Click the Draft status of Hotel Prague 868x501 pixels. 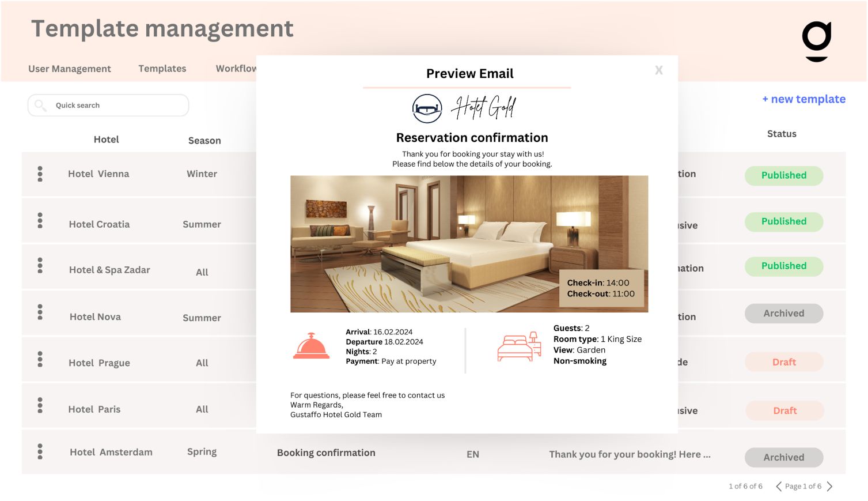(x=784, y=362)
